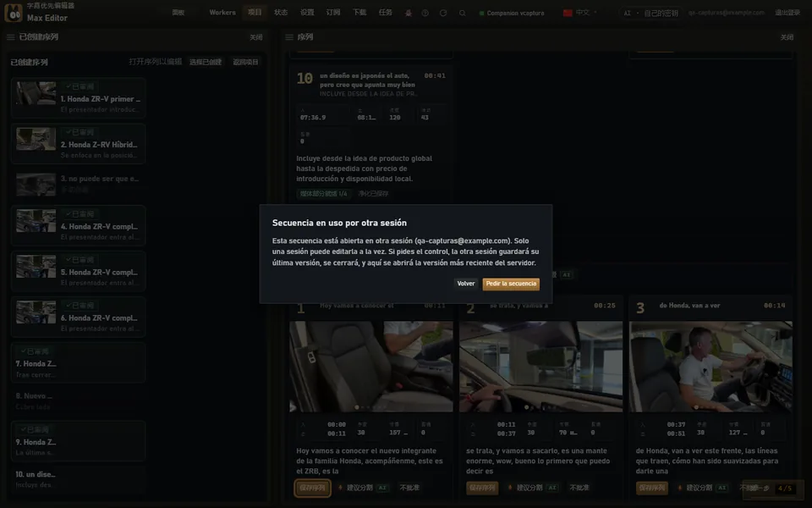Open sequence 1. Honda ZR-V primer
Image resolution: width=812 pixels, height=508 pixels.
(x=78, y=98)
